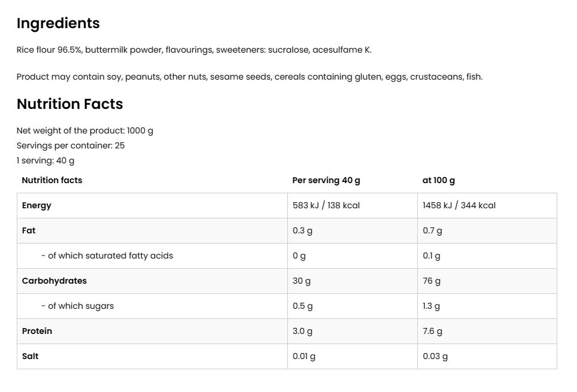
Task: Click the 'Nutrition facts' table header
Action: point(52,180)
